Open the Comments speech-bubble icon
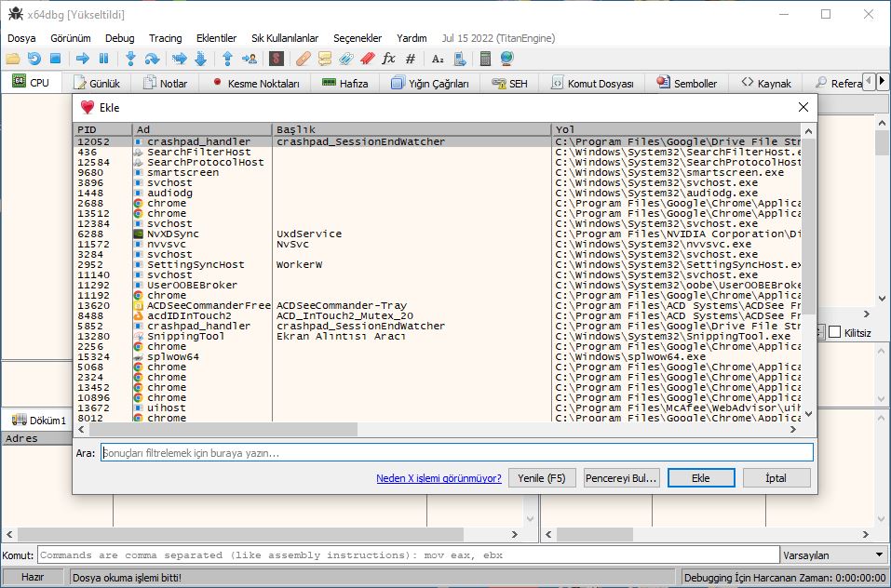Viewport: 891px width, 588px height. [x=324, y=59]
